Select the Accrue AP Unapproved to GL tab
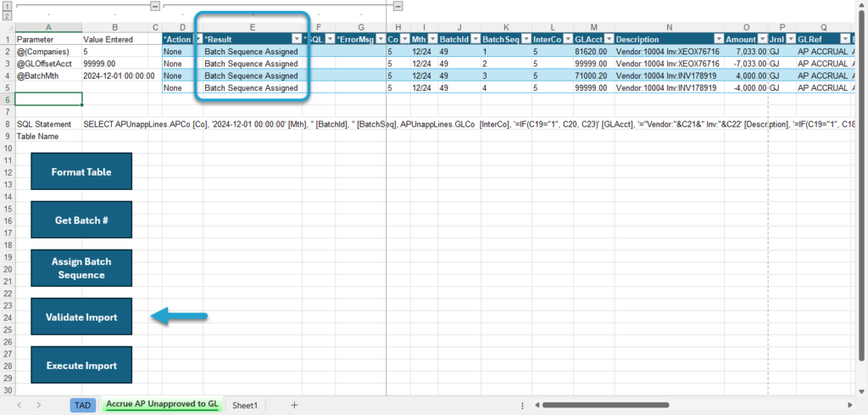The height and width of the screenshot is (415, 868). click(x=162, y=405)
